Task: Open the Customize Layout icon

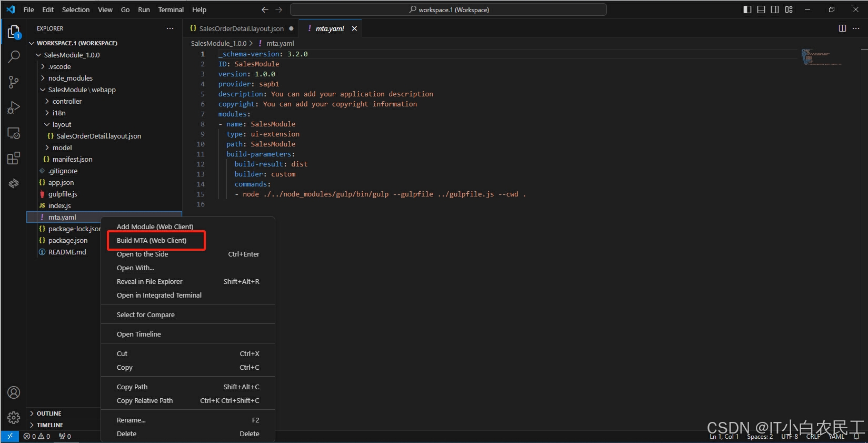Action: [x=789, y=9]
